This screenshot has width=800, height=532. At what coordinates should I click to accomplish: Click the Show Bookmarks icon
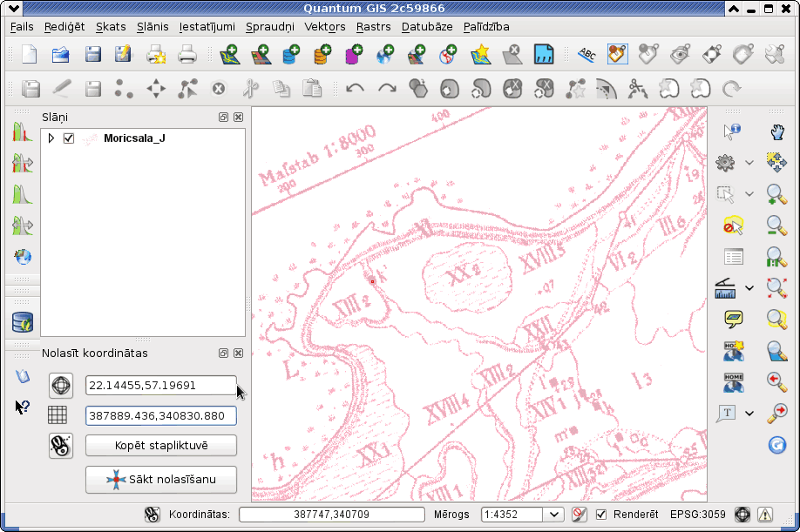(733, 382)
